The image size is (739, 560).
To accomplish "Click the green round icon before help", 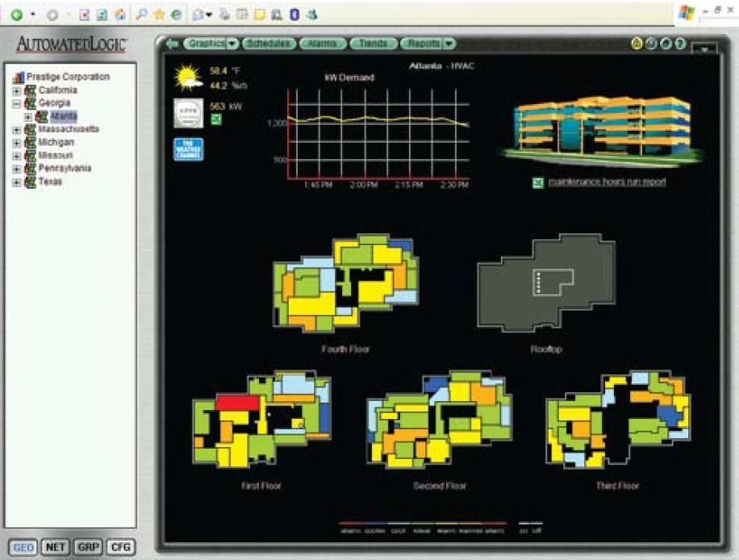I will tap(666, 44).
